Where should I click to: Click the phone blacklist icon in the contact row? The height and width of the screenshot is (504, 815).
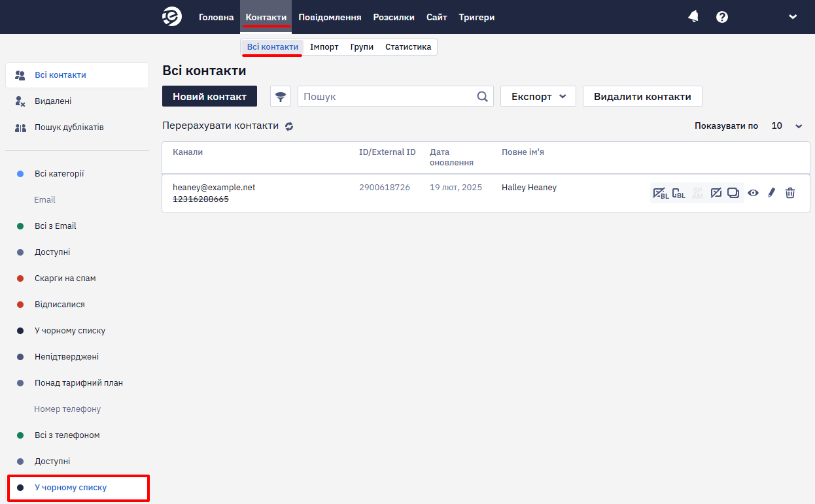[679, 193]
